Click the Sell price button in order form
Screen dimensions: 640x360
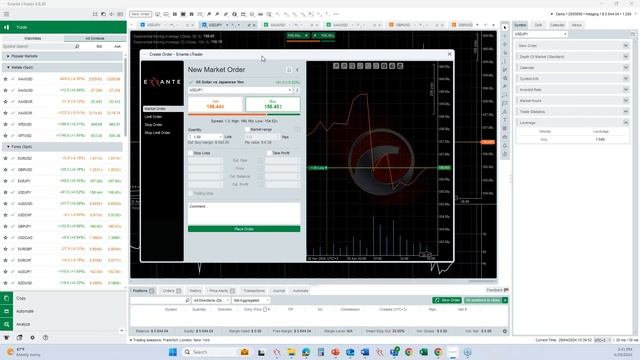(x=216, y=104)
